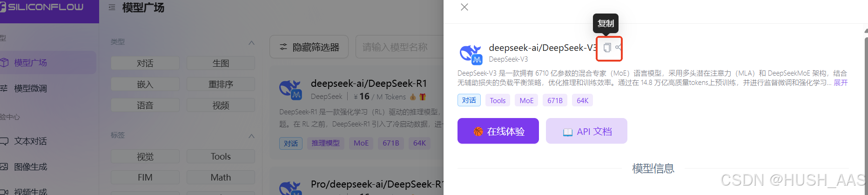The width and height of the screenshot is (868, 195).
Task: Toggle the 重排序 type filter
Action: point(221,84)
